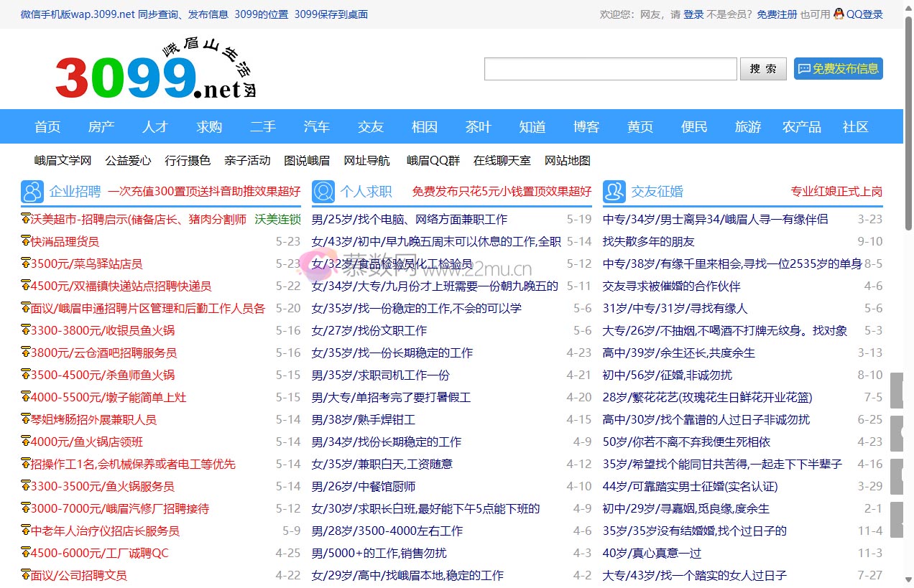
Task: Switch to the 首页 navigation tab
Action: [47, 126]
